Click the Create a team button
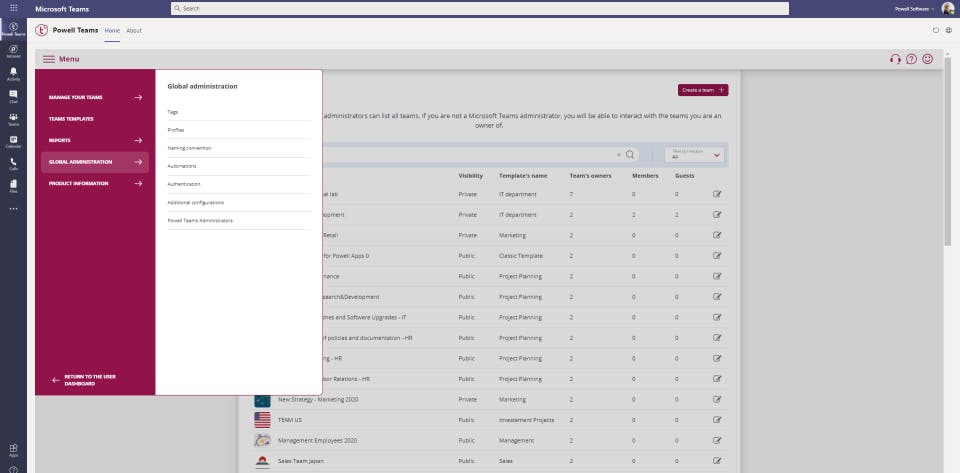The height and width of the screenshot is (473, 960). [703, 90]
